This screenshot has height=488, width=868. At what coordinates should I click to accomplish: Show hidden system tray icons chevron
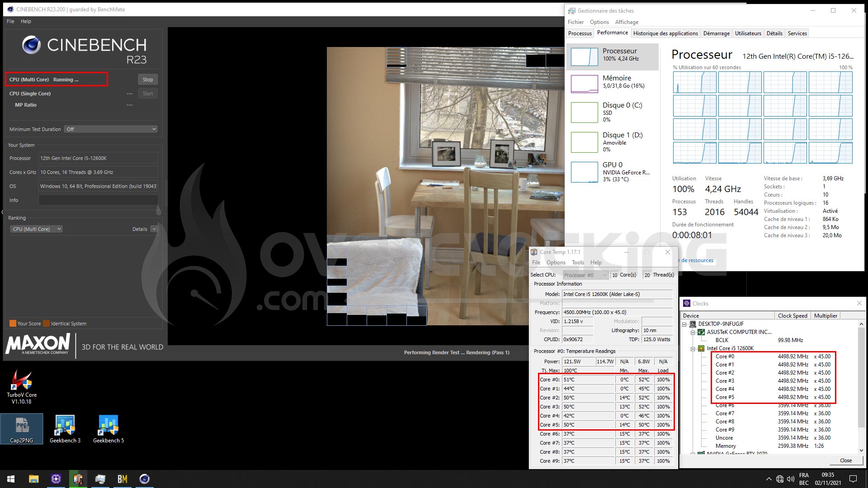coord(769,479)
